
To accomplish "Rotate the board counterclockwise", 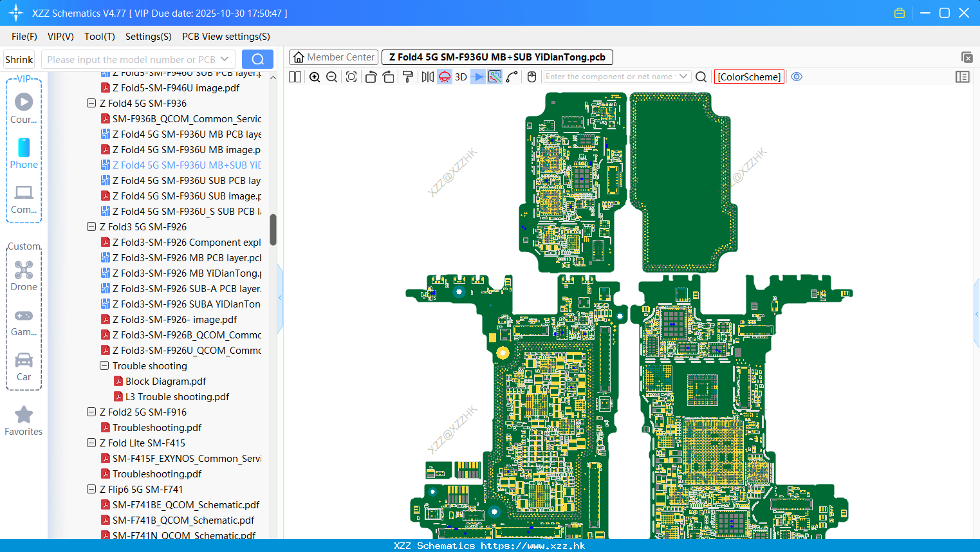I will [x=371, y=77].
